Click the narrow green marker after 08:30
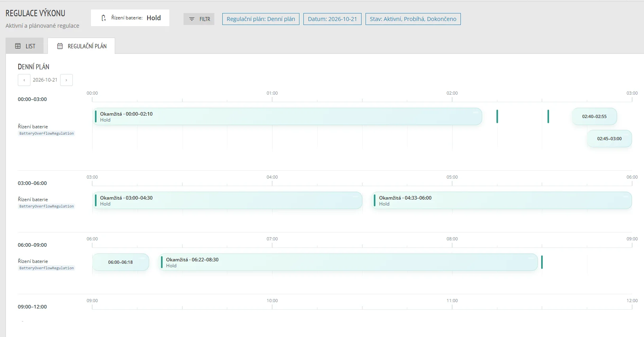 pyautogui.click(x=542, y=262)
